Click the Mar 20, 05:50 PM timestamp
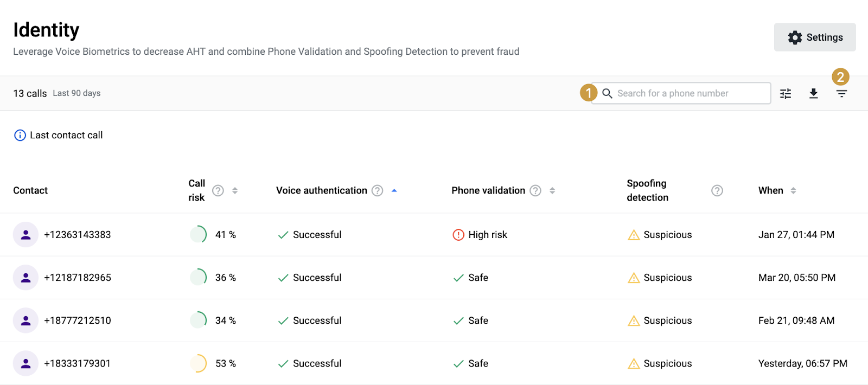Image resolution: width=868 pixels, height=385 pixels. 797,278
